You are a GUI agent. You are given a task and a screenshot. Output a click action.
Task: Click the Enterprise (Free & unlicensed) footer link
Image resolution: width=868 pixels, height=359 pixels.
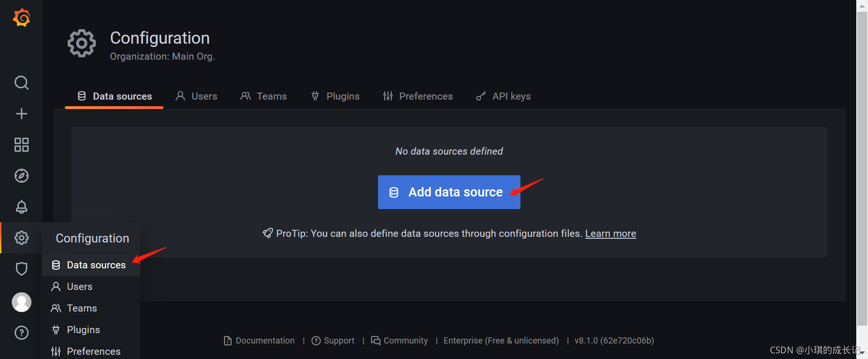[x=501, y=341]
